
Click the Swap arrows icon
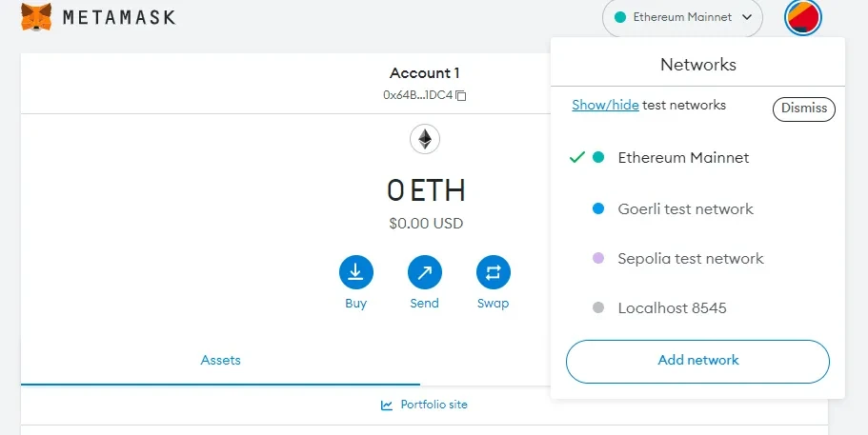coord(494,272)
